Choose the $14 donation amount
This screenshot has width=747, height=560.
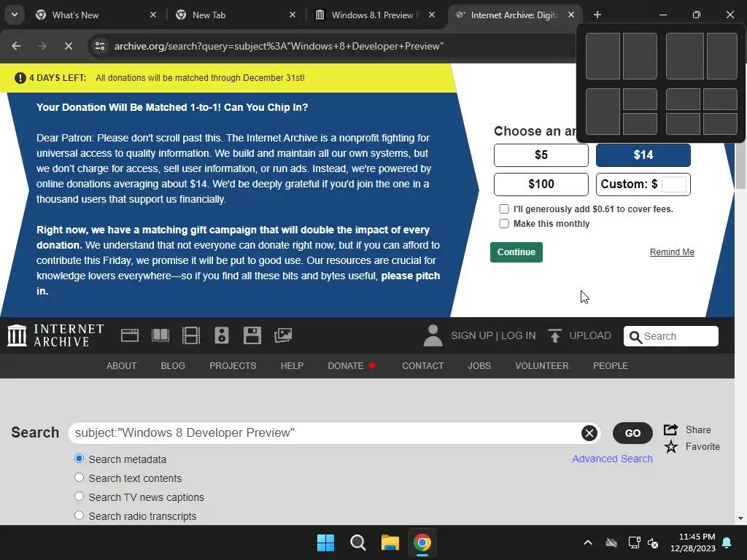(x=643, y=155)
